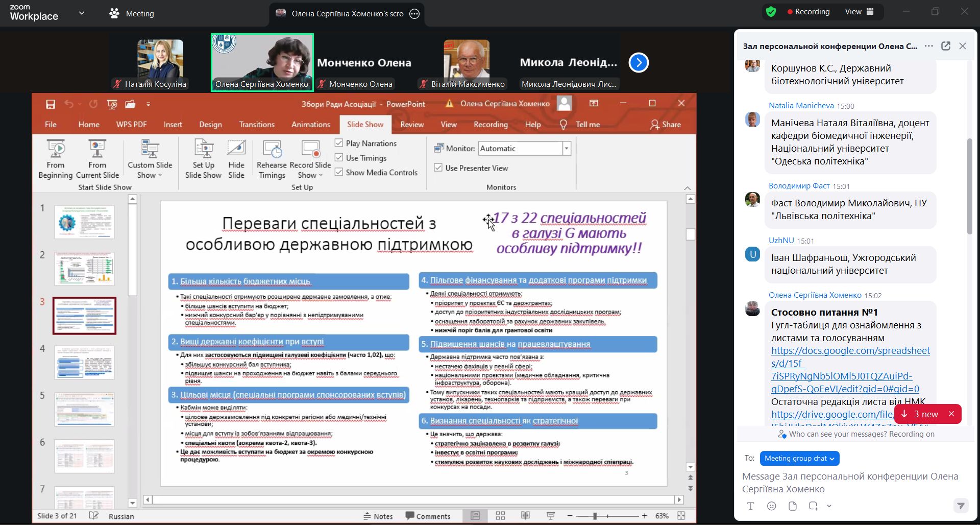Screen dimensions: 980x525
Task: Uncheck Play Narrations checkbox
Action: pyautogui.click(x=339, y=143)
